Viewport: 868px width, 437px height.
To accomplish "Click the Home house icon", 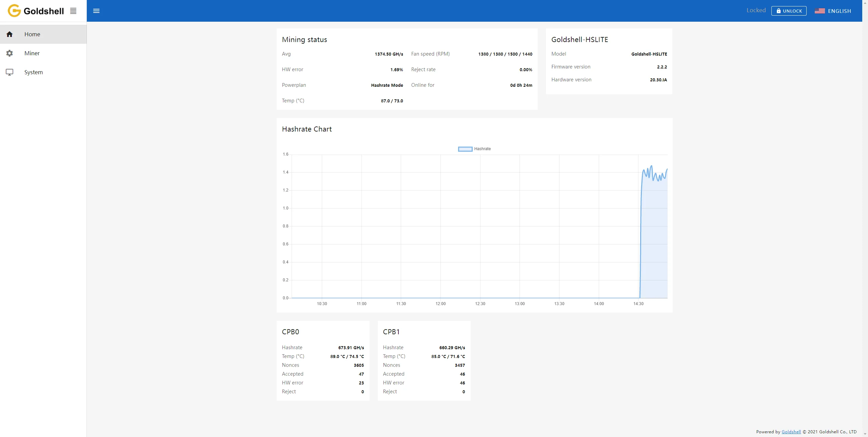I will point(9,34).
